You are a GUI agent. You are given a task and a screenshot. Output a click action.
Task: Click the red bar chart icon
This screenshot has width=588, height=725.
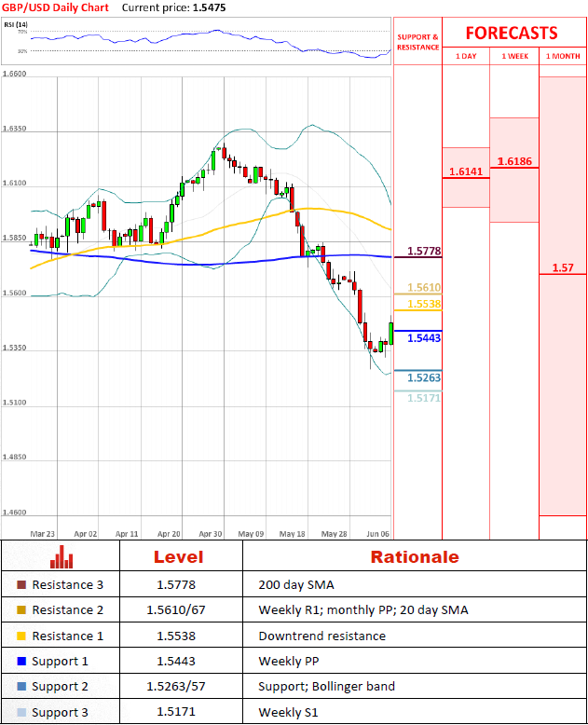(x=62, y=556)
